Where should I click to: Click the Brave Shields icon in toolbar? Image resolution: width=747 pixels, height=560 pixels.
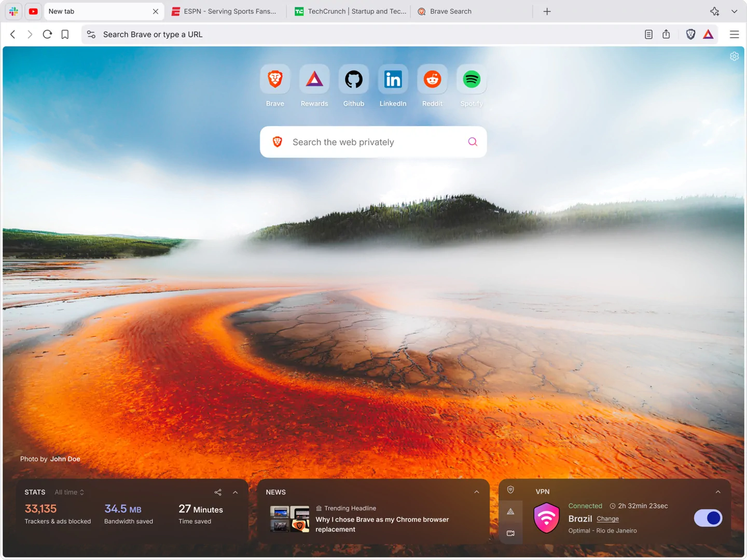[690, 34]
